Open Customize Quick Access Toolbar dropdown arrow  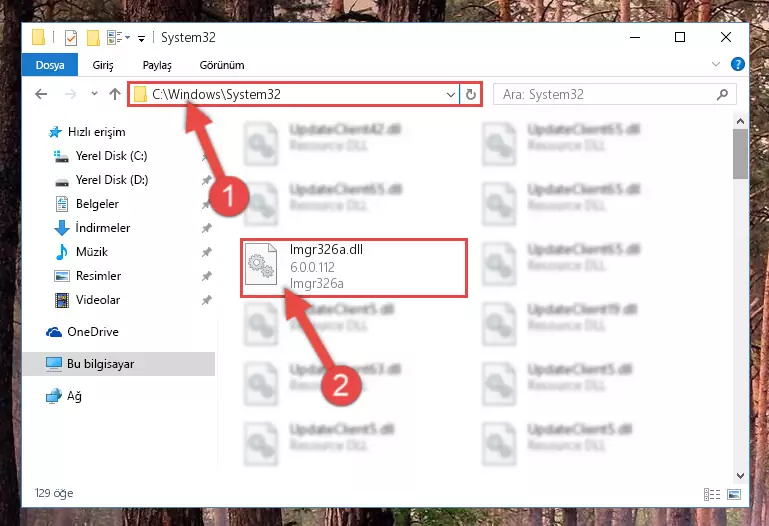[141, 39]
